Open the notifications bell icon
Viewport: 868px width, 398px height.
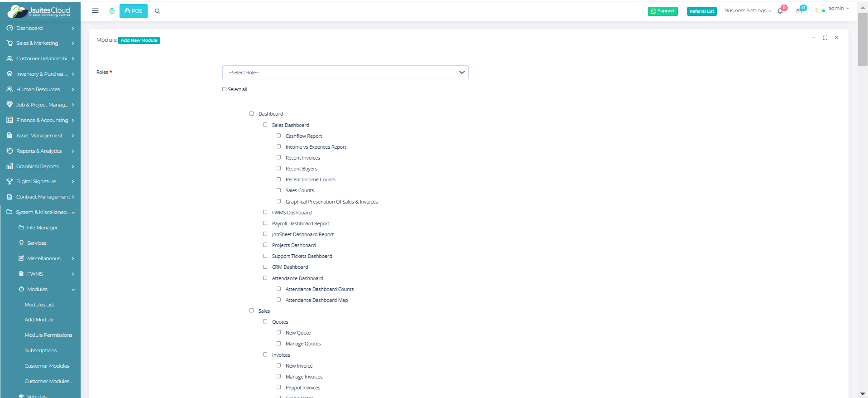click(x=780, y=11)
